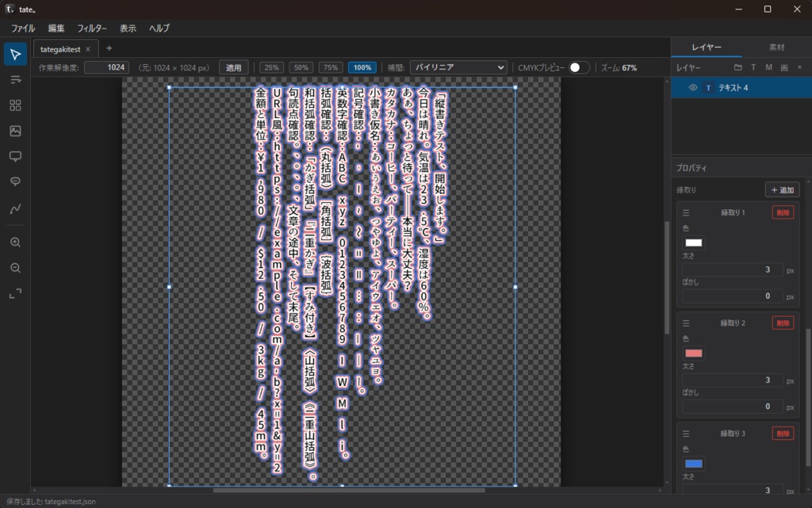The width and height of the screenshot is (812, 508).
Task: Set resolution preset to 25%
Action: (271, 67)
